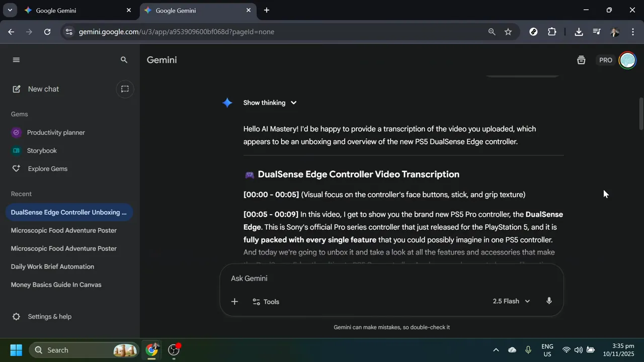Open the Downloads icon
Screen dimensions: 644x362
579,32
